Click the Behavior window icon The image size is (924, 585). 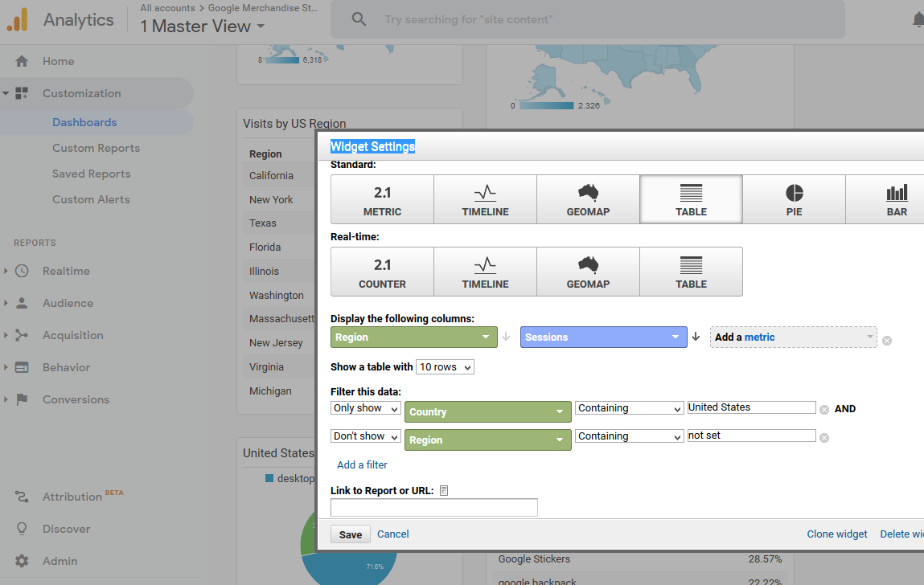22,367
